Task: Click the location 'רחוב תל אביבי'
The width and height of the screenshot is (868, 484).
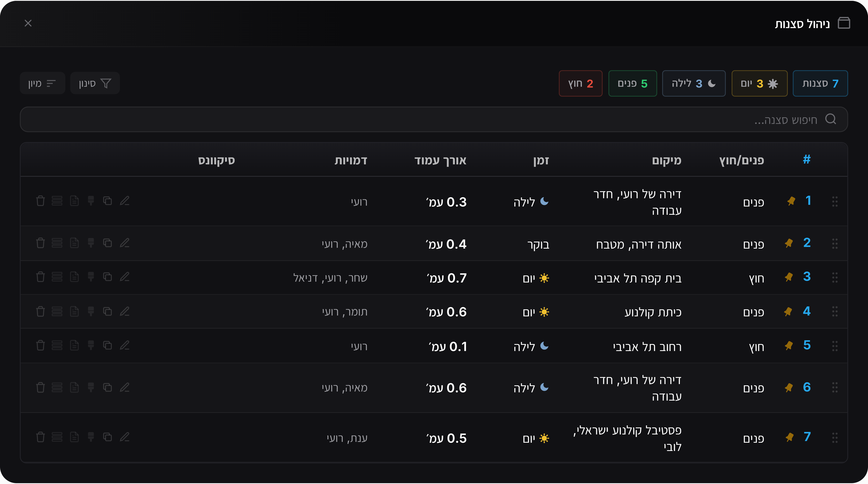Action: (x=647, y=347)
